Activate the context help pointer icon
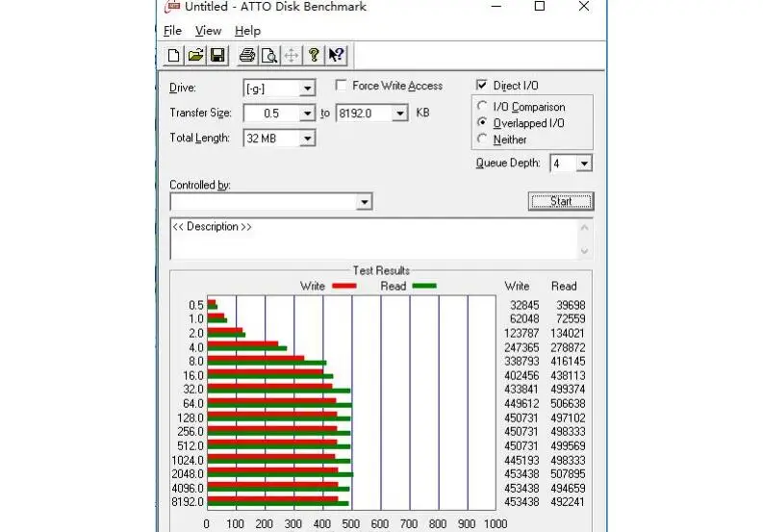This screenshot has width=763, height=532. pyautogui.click(x=336, y=55)
